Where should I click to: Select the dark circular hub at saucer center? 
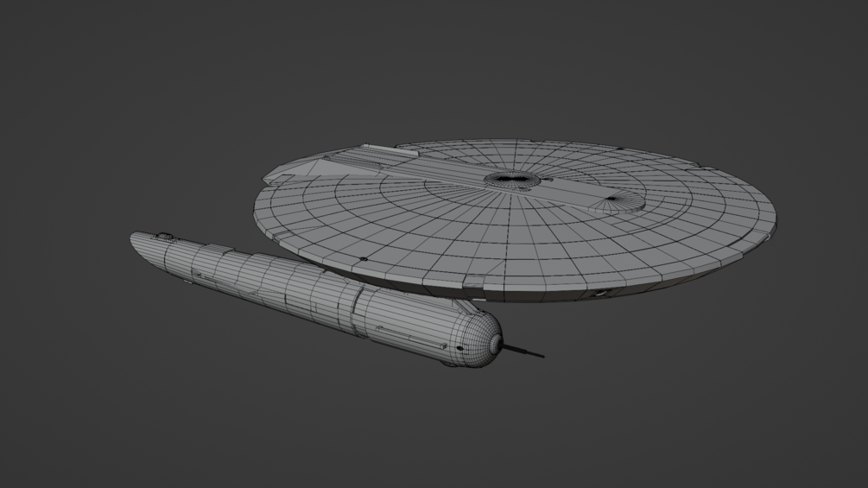(x=511, y=180)
